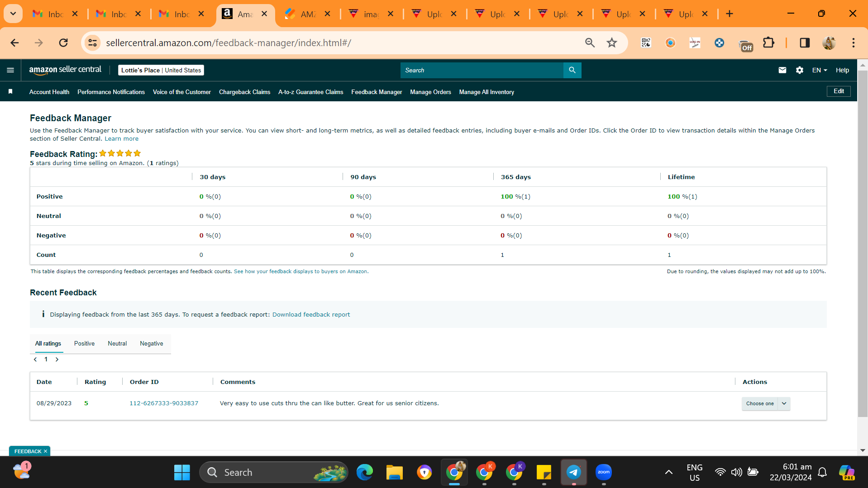868x488 pixels.
Task: Open the tab search dropdown in Chrome
Action: [x=13, y=14]
